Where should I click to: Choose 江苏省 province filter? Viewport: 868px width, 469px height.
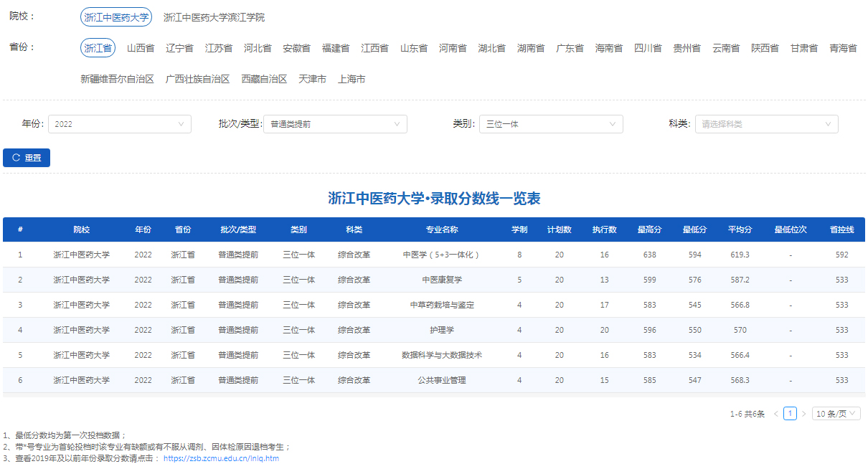[x=219, y=48]
